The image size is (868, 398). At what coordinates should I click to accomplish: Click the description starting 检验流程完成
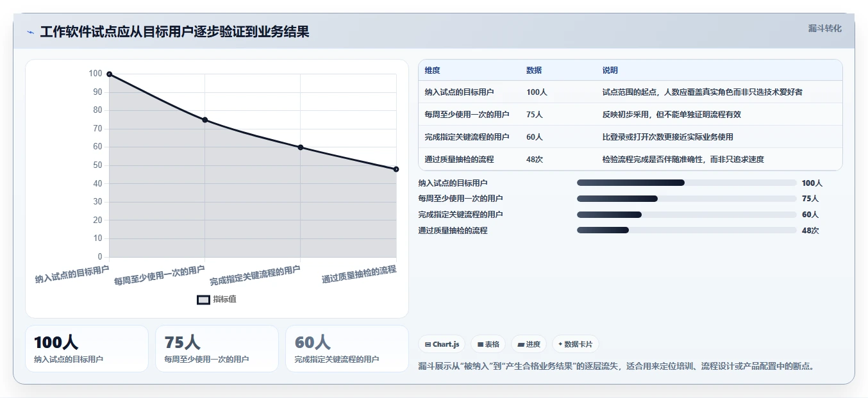(683, 160)
